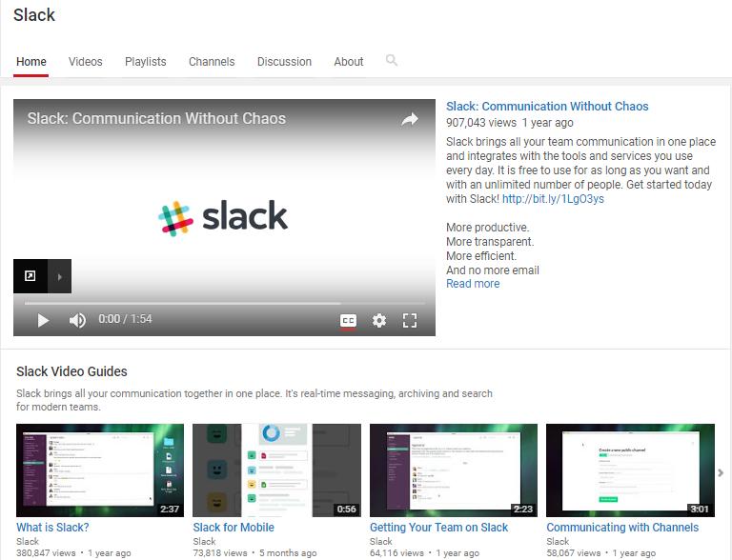Open the video settings gear
The height and width of the screenshot is (560, 732).
click(x=379, y=321)
